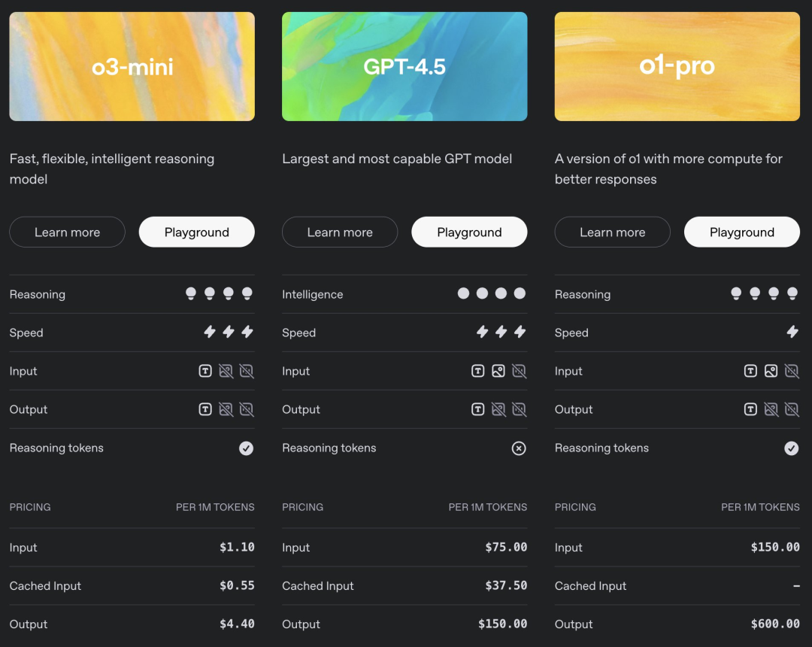Click the o1-pro input price $150.00
The width and height of the screenshot is (812, 647).
coord(775,547)
